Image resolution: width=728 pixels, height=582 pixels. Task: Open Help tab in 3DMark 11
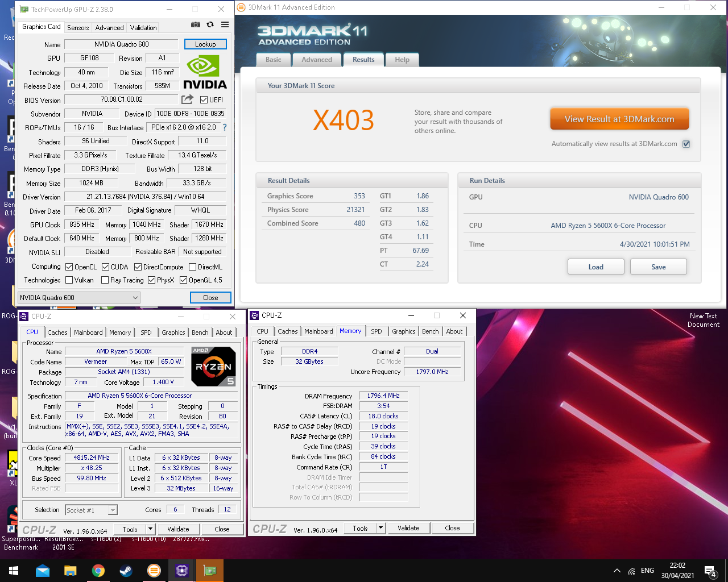402,60
